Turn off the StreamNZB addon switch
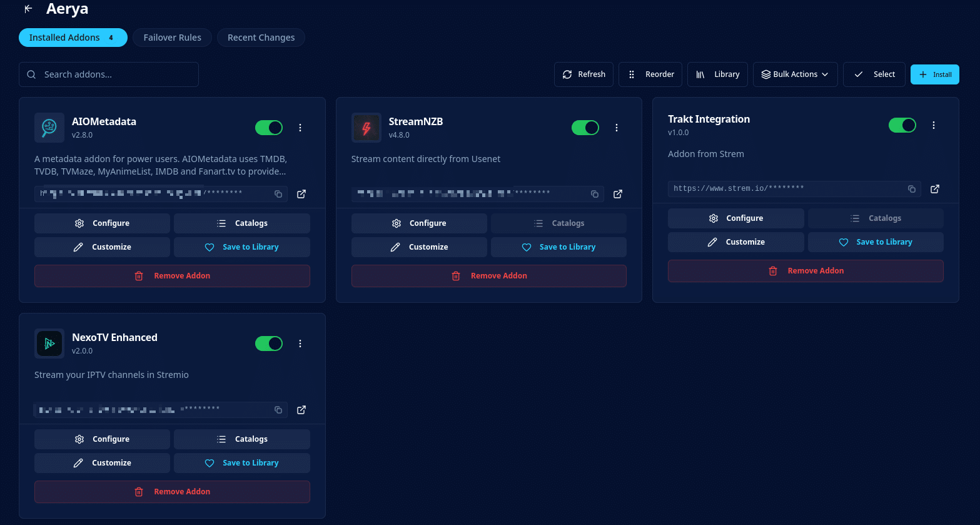 (x=585, y=128)
